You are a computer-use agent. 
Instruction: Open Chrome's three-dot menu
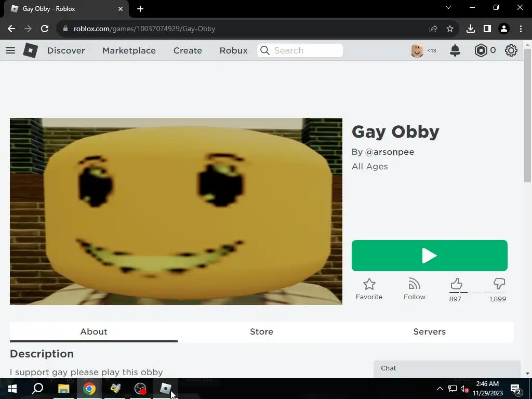(x=521, y=29)
